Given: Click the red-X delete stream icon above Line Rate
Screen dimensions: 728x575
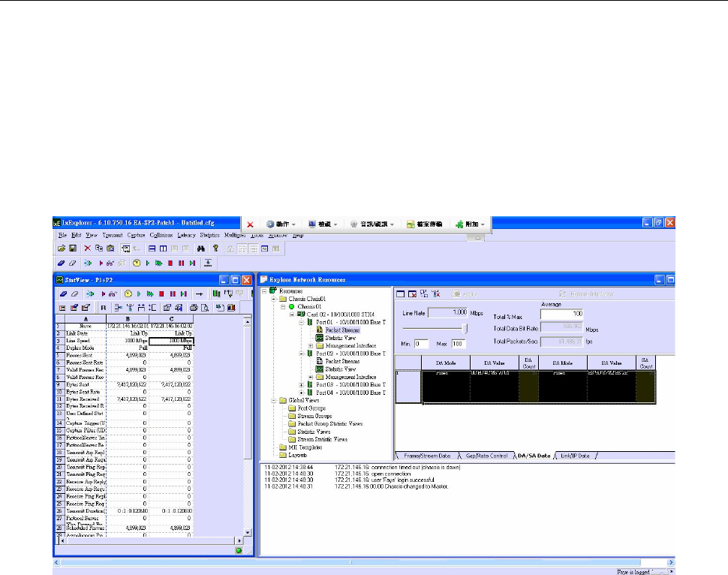Looking at the screenshot, I should coord(412,294).
